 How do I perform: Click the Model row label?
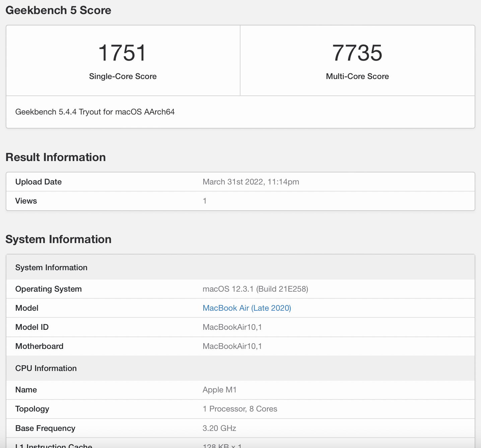pyautogui.click(x=27, y=308)
